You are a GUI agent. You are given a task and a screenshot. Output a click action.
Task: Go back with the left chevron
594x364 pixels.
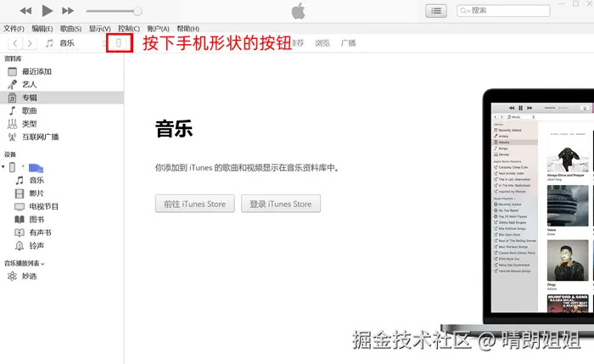tap(14, 43)
